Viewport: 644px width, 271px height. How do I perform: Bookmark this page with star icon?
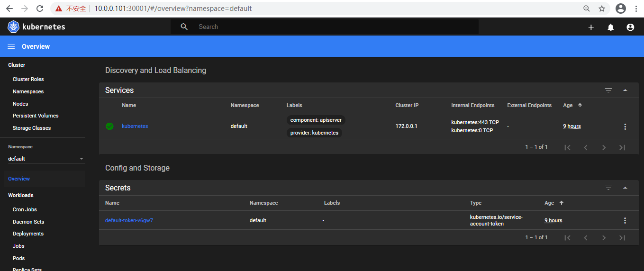(602, 9)
